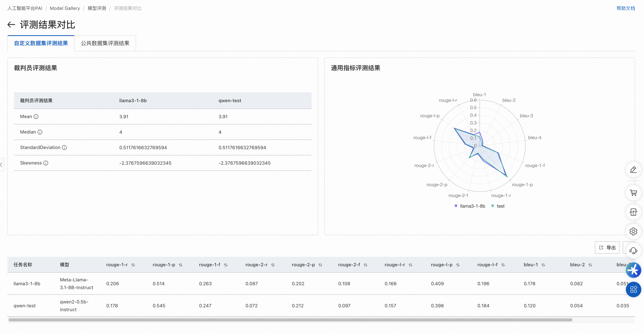Expand the collapsed left side panel

pos(2,164)
